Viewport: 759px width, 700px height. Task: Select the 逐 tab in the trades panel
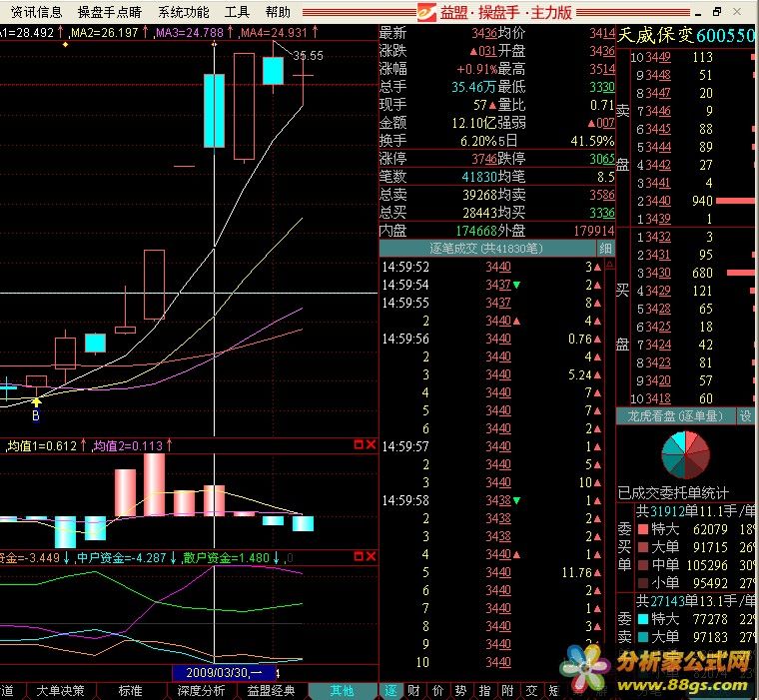(390, 690)
